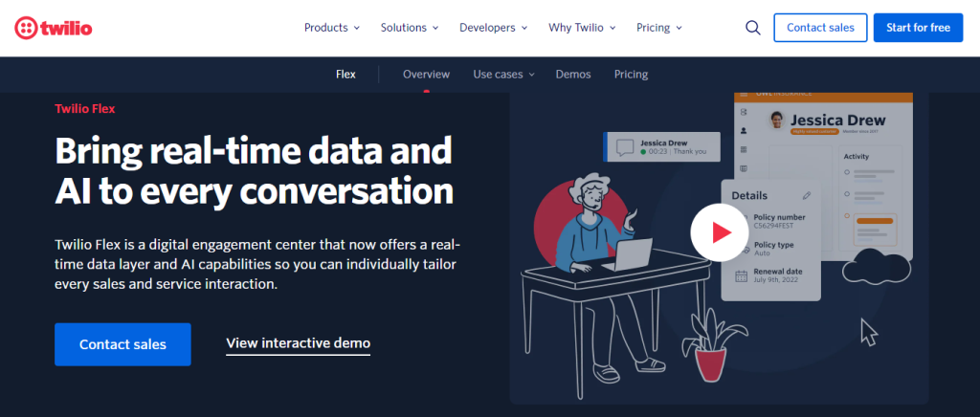Click Jessica Drew's avatar photo

[x=778, y=121]
